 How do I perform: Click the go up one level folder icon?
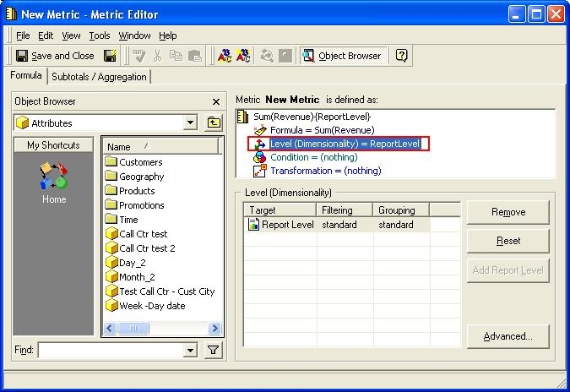coord(214,123)
